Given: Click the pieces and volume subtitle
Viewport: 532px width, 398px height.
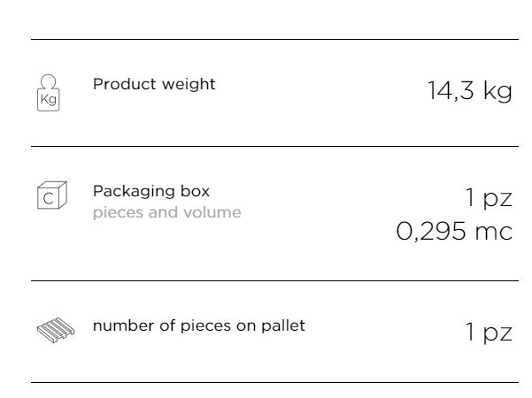Looking at the screenshot, I should pyautogui.click(x=167, y=213).
